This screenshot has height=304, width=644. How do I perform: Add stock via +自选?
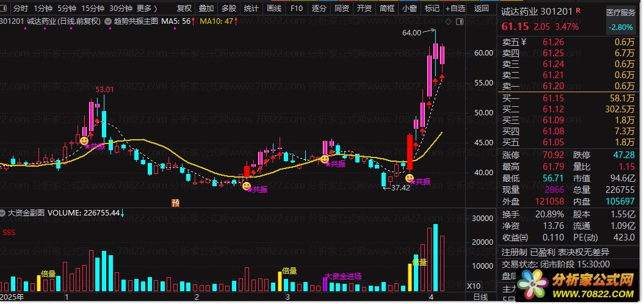(455, 8)
